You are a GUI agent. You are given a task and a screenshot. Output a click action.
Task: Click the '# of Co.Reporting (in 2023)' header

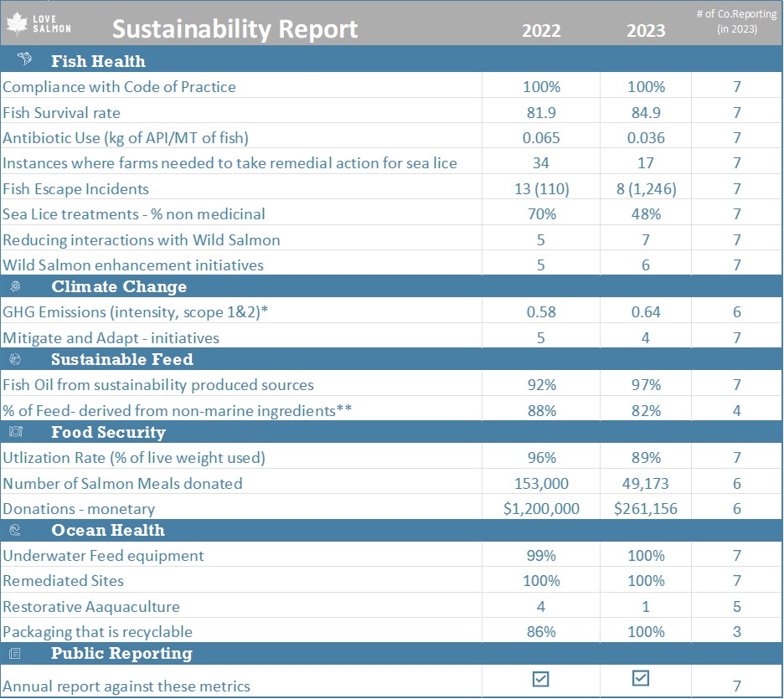737,22
